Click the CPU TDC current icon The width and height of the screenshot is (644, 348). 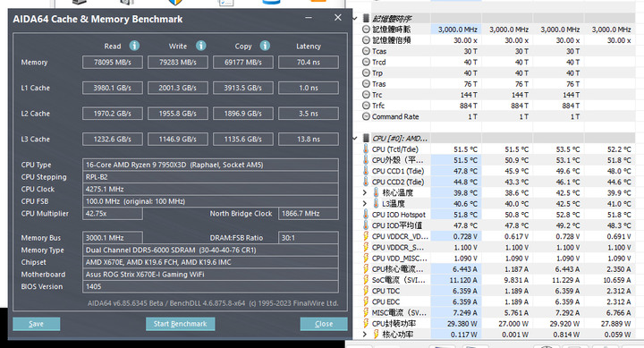click(x=366, y=291)
